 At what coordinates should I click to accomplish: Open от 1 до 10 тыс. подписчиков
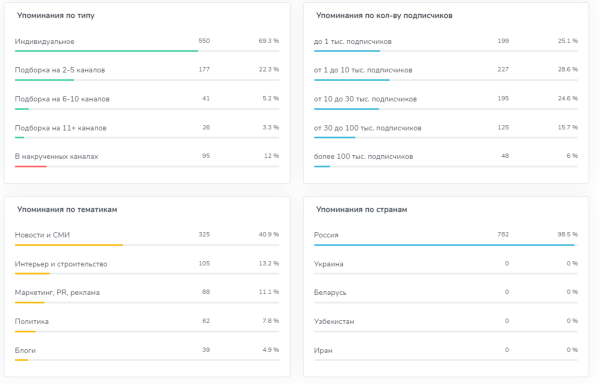click(446, 73)
